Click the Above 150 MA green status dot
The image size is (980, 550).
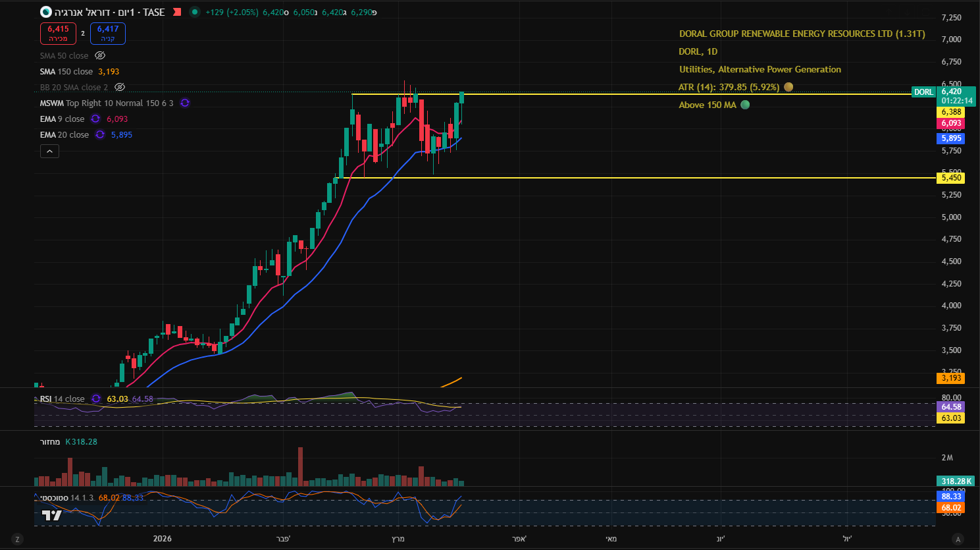click(x=745, y=105)
